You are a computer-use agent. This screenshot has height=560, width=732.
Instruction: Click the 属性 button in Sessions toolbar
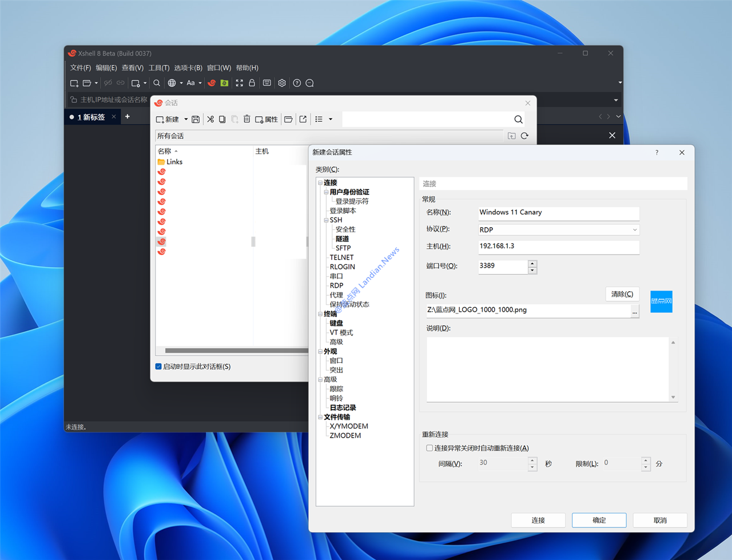tap(266, 119)
